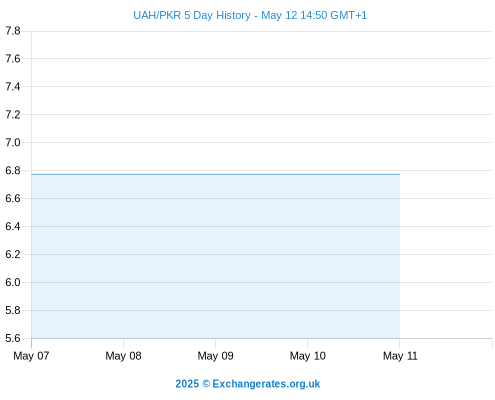Click the 6.2 y-axis value
Viewport: 495px width, 400px height.
(13, 255)
